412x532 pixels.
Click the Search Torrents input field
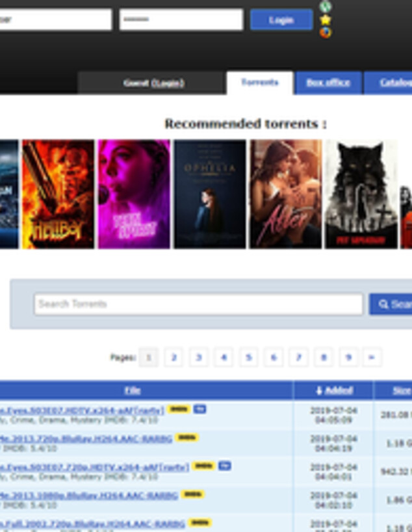(199, 304)
